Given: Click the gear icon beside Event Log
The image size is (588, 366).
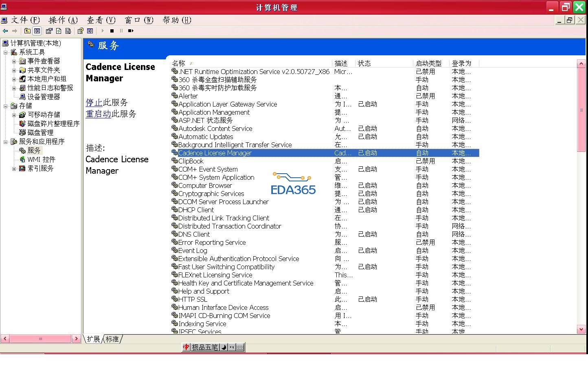Looking at the screenshot, I should click(x=175, y=250).
